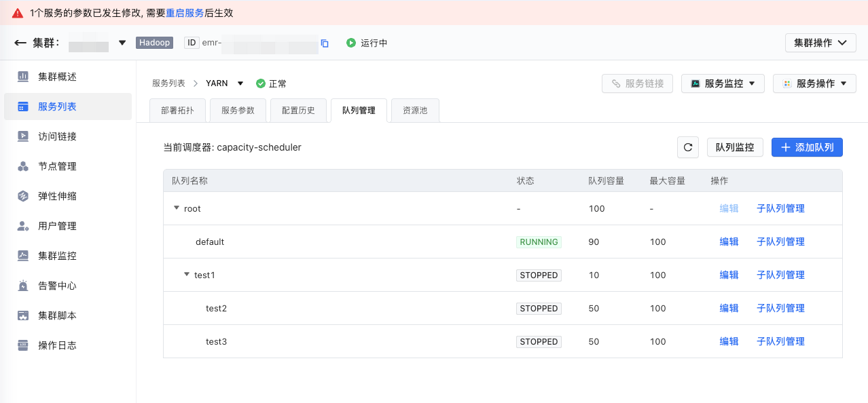
Task: Open 队列监控
Action: (735, 147)
